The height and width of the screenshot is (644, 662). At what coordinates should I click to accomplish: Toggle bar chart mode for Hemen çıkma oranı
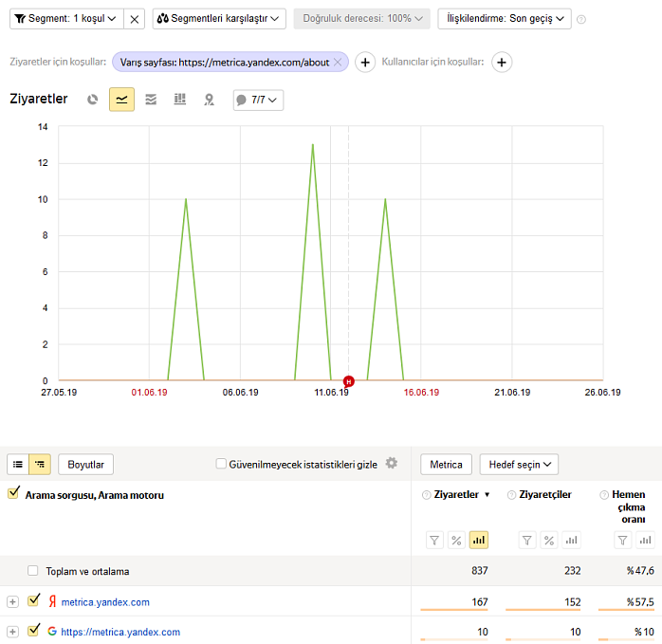point(645,540)
